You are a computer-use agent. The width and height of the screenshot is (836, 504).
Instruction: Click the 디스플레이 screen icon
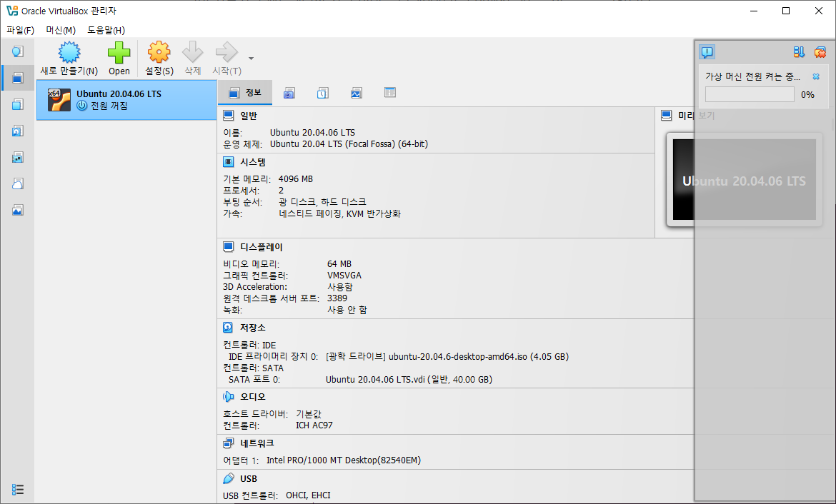click(x=228, y=247)
